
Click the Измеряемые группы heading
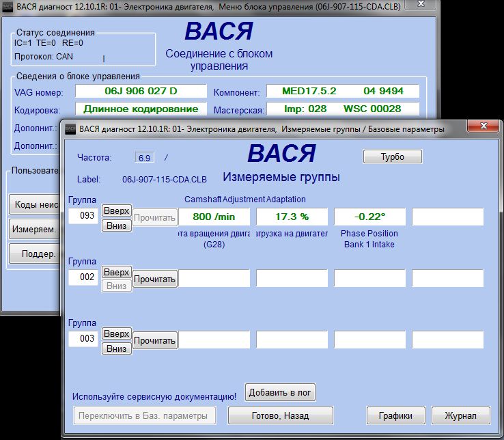coord(281,177)
